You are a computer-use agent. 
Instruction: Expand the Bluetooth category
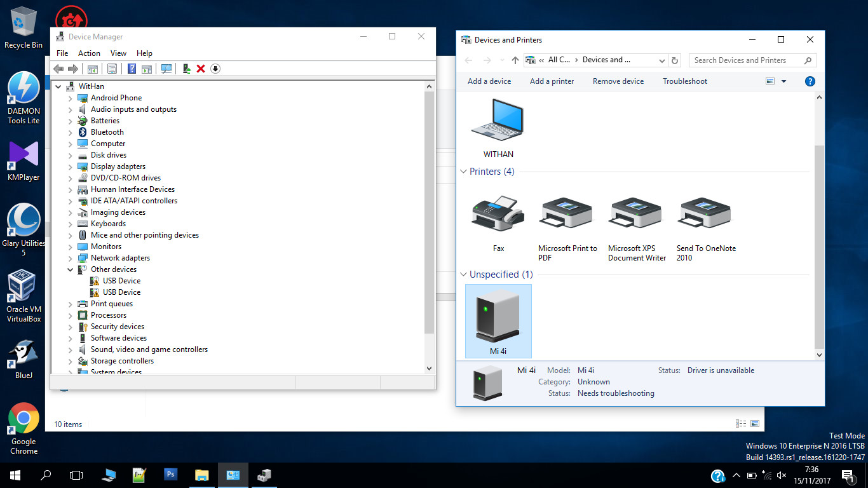pos(71,132)
